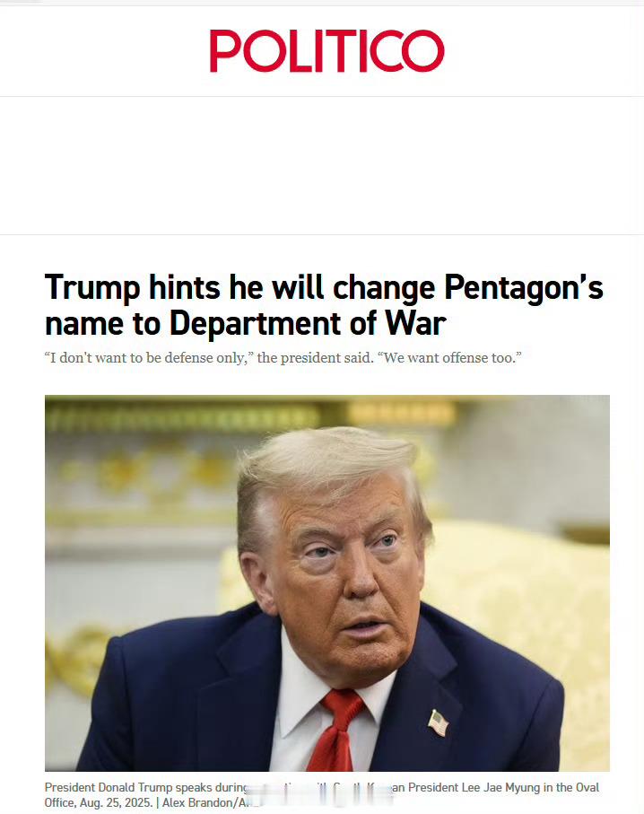Click the blank ad space below the header
The height and width of the screenshot is (814, 644).
[322, 165]
